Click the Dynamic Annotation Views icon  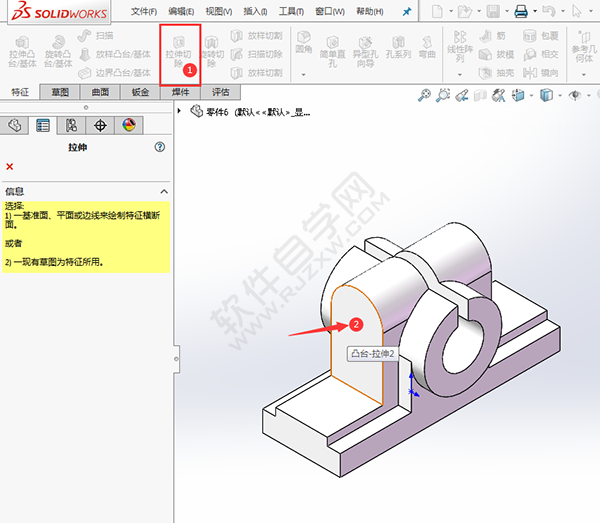tap(499, 95)
